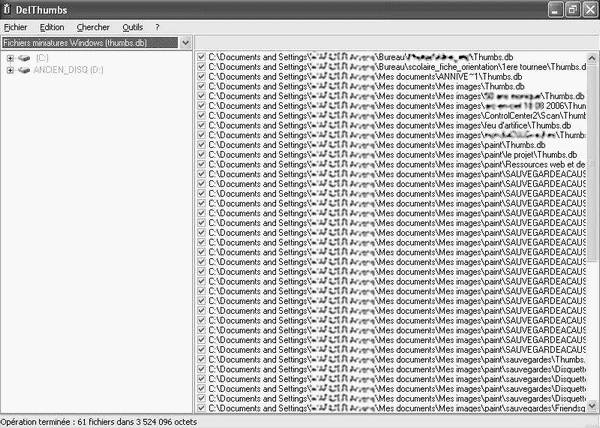Open the Chercher menu
Viewport: 600px width, 428px height.
tap(93, 28)
